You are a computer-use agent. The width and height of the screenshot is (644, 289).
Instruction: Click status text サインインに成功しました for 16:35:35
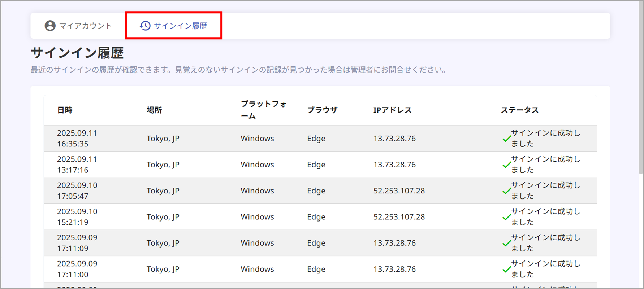tap(545, 139)
